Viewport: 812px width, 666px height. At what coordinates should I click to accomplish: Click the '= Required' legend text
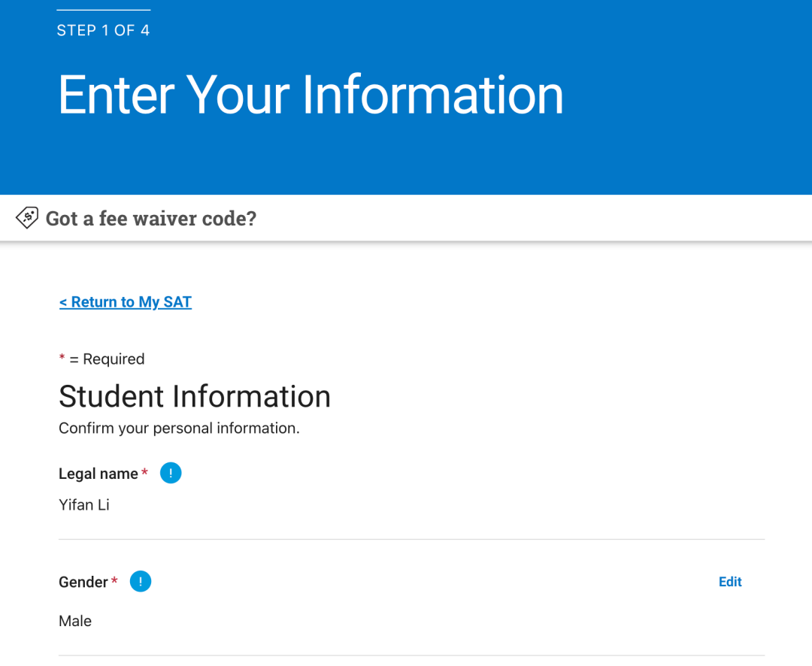coord(108,359)
